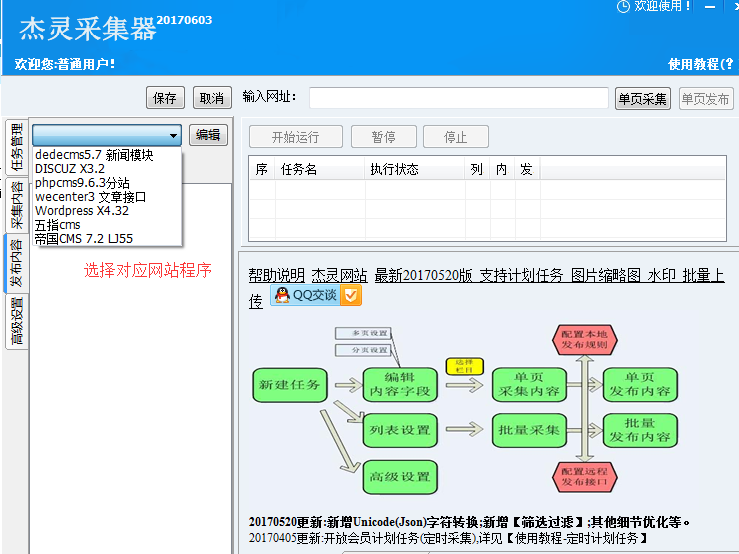Click the 水印 link text
The image size is (739, 554).
661,275
